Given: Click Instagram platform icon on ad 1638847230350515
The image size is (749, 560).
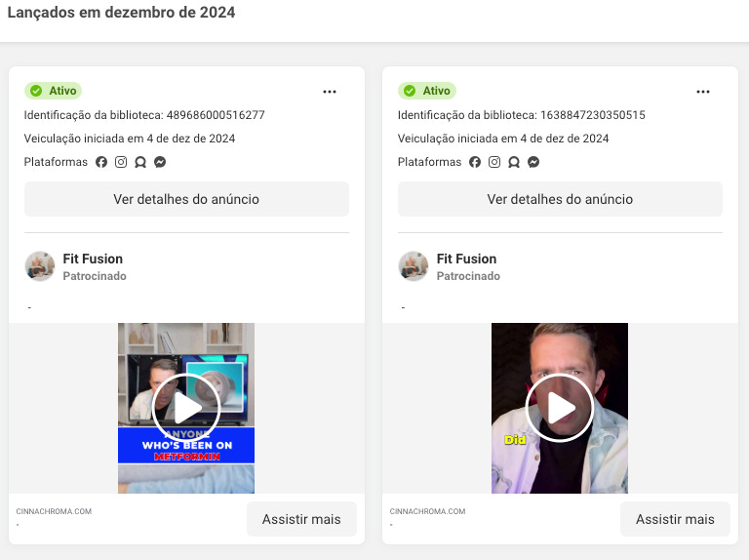Looking at the screenshot, I should (494, 162).
